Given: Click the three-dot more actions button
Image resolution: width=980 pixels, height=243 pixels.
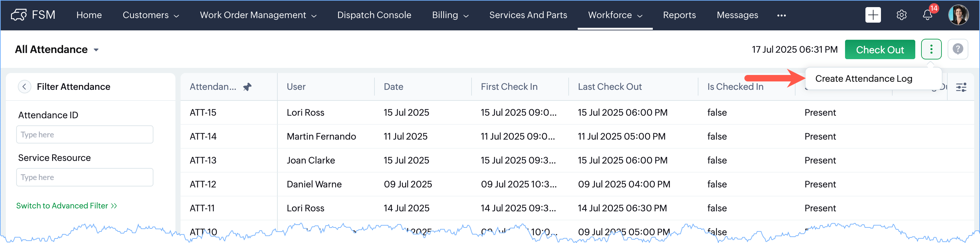Looking at the screenshot, I should click(931, 49).
